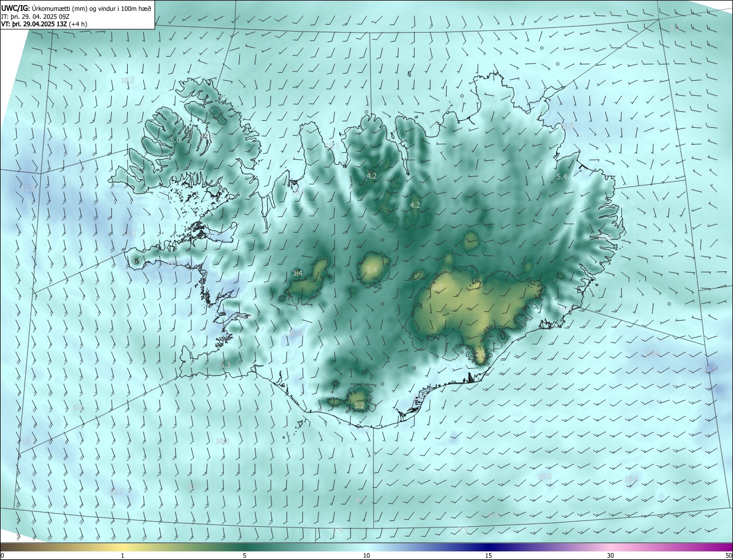733x560 pixels.
Task: Click the 5.0 value on the Westfjords
Action: (x=176, y=140)
